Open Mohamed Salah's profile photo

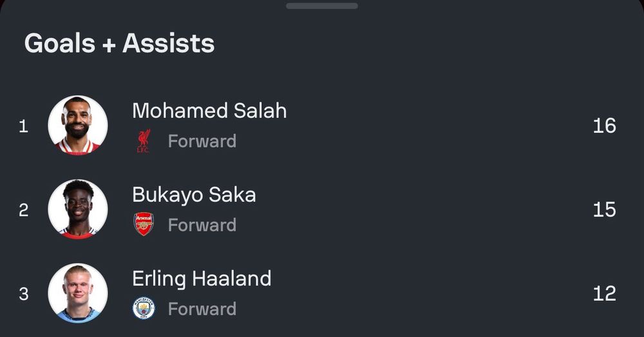coord(78,125)
